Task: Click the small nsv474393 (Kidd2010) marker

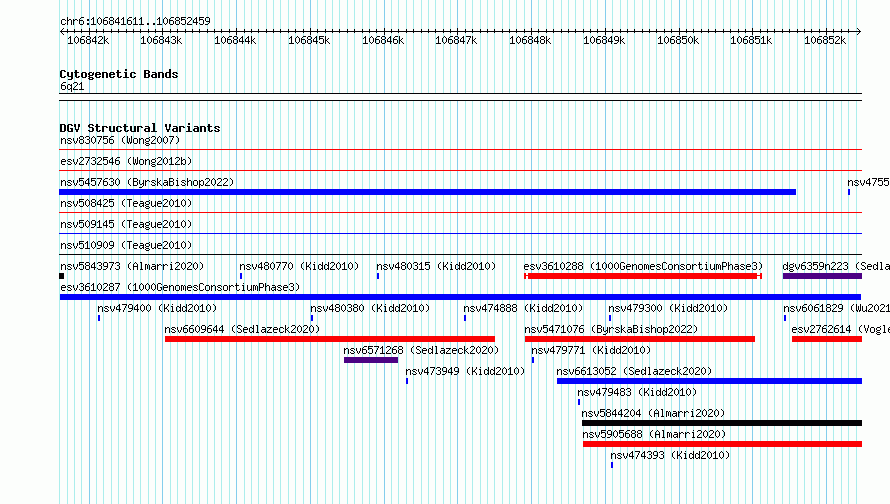Action: (x=612, y=465)
